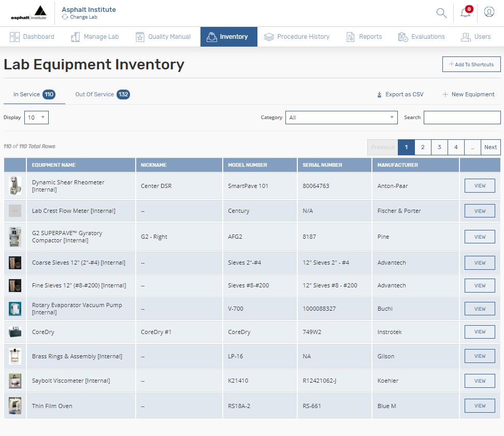Click the New Equipment button
The height and width of the screenshot is (436, 504).
click(x=467, y=94)
